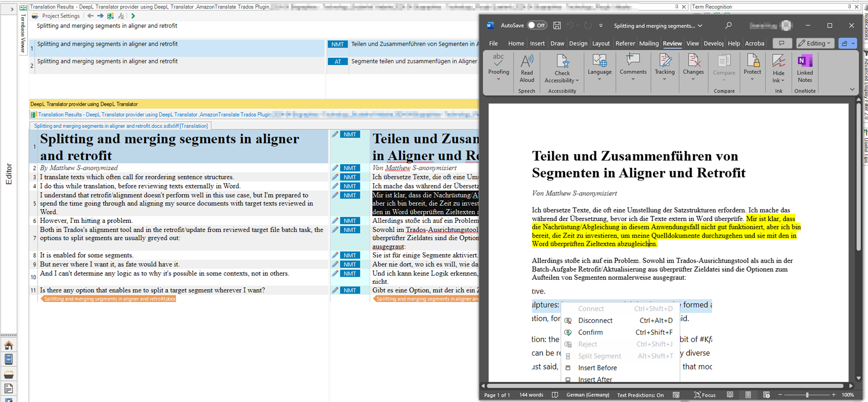The width and height of the screenshot is (868, 402).
Task: Click the spell check book icon in status bar
Action: 555,395
